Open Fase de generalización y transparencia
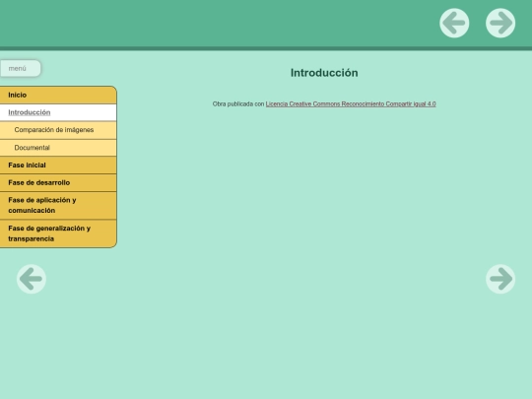The width and height of the screenshot is (532, 399). 58,233
